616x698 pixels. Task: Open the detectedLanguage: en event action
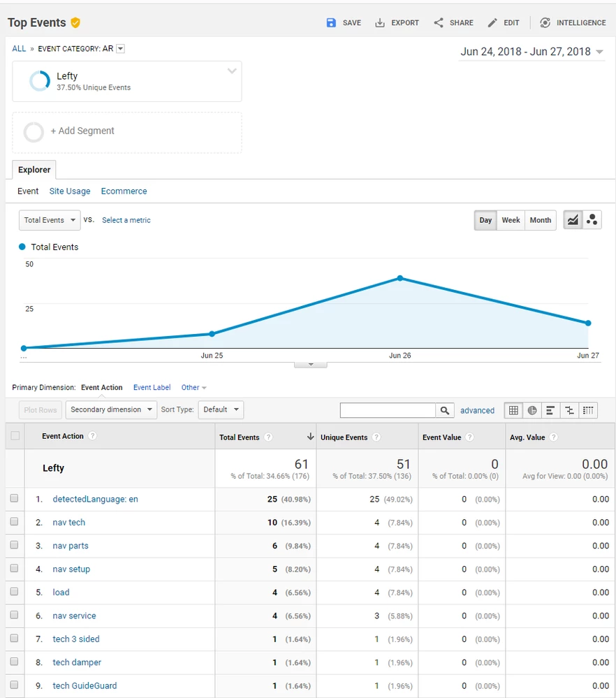click(x=95, y=499)
